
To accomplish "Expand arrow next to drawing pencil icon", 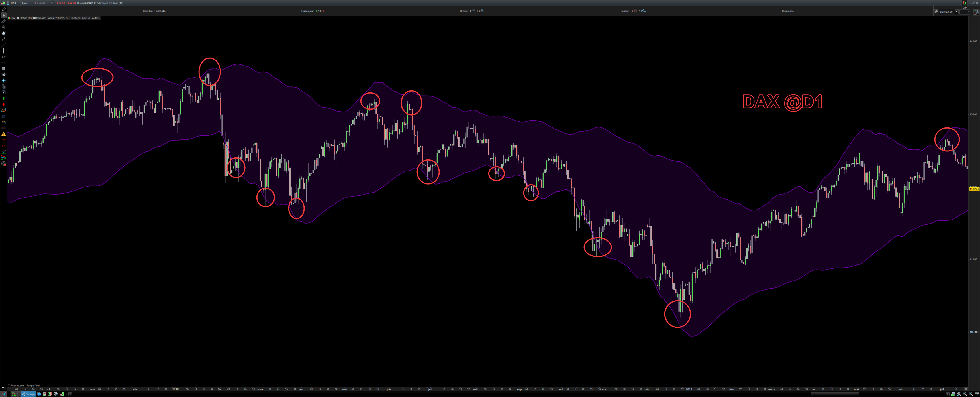I will (9, 394).
